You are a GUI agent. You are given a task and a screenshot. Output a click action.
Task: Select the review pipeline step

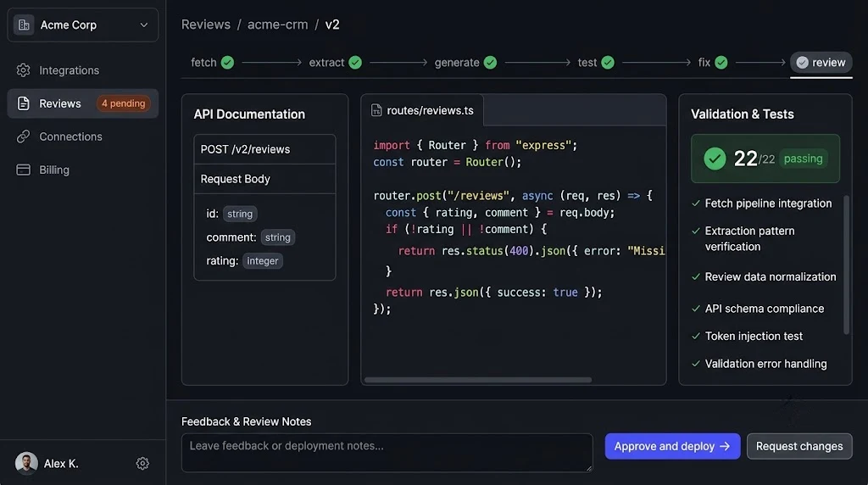[821, 63]
